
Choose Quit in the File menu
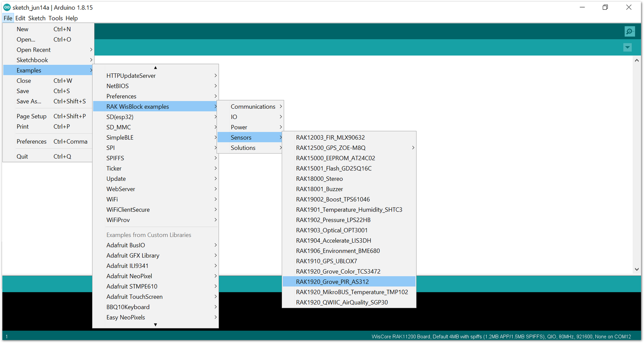[48, 157]
